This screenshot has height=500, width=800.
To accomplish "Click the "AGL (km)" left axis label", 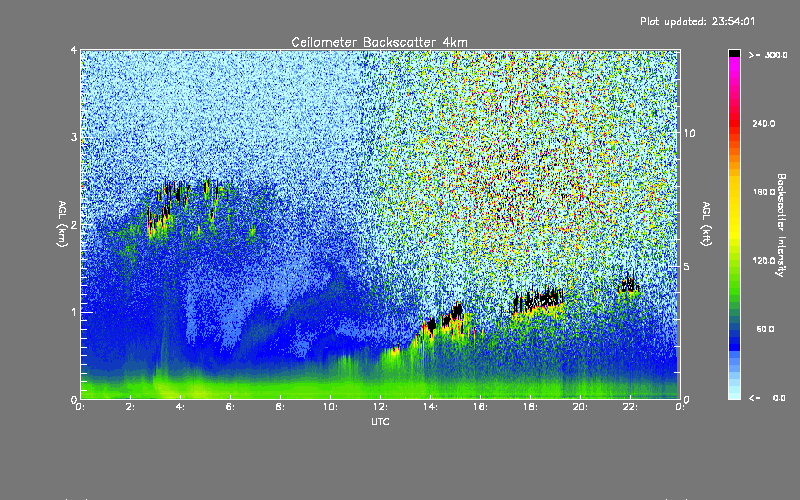I will click(x=62, y=224).
